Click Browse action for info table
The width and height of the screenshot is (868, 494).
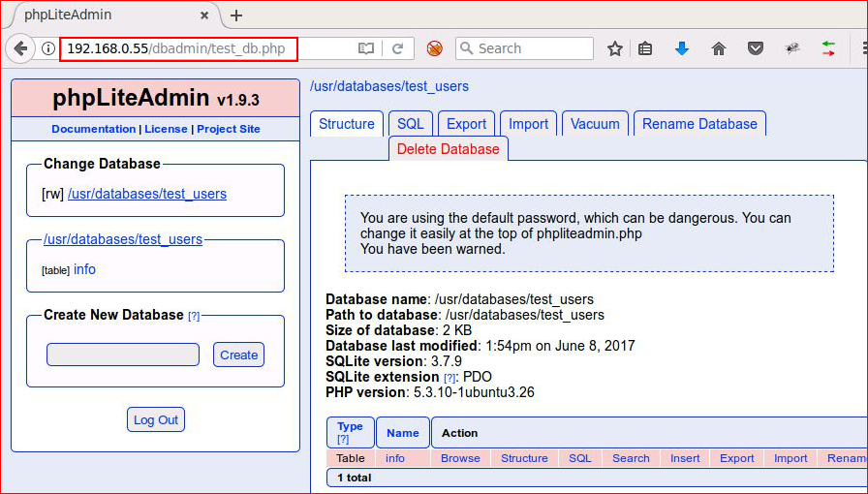click(460, 458)
